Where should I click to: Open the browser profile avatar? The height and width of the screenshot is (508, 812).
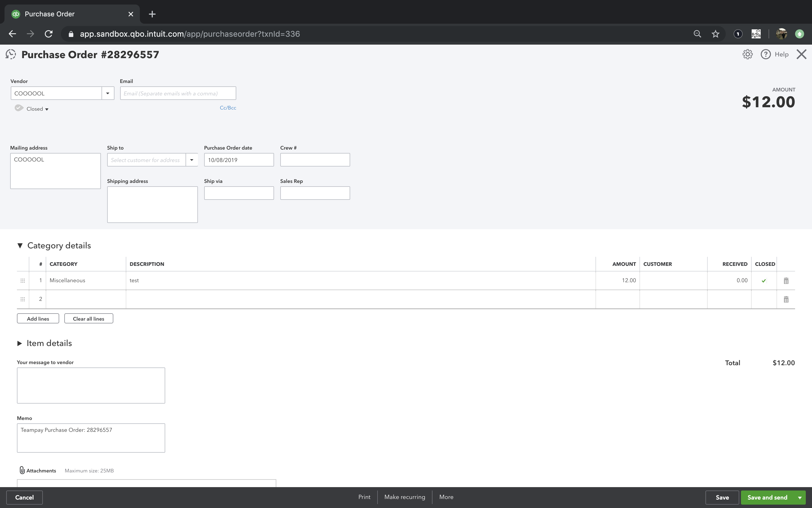click(x=782, y=34)
